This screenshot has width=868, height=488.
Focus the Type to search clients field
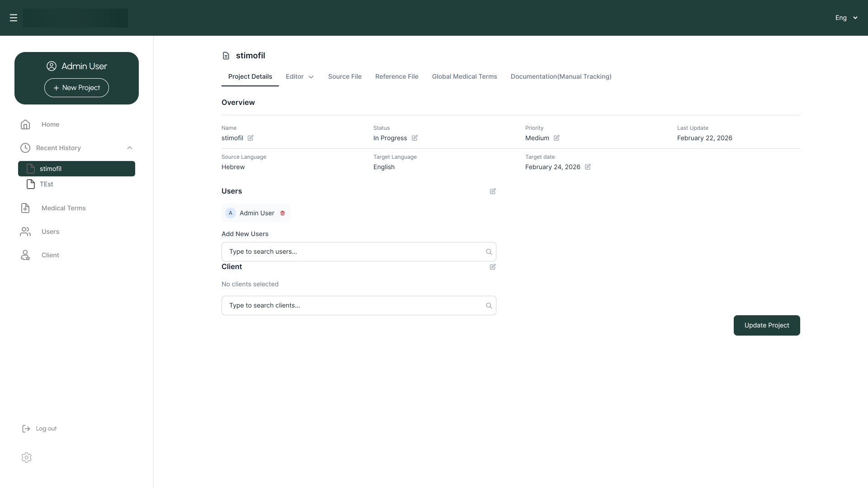click(359, 305)
